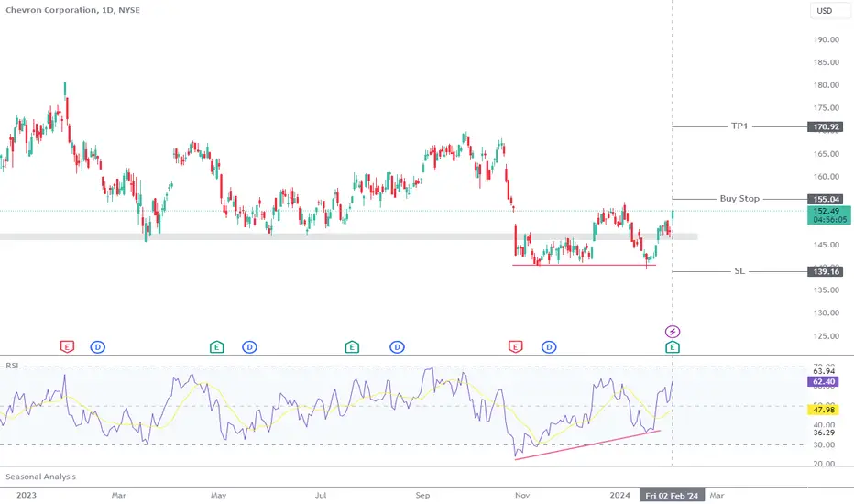Click the 130.00 price scale label

(827, 312)
